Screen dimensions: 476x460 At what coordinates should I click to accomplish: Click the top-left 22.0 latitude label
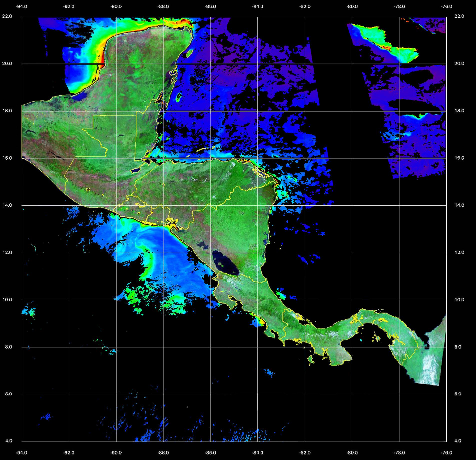pyautogui.click(x=7, y=16)
